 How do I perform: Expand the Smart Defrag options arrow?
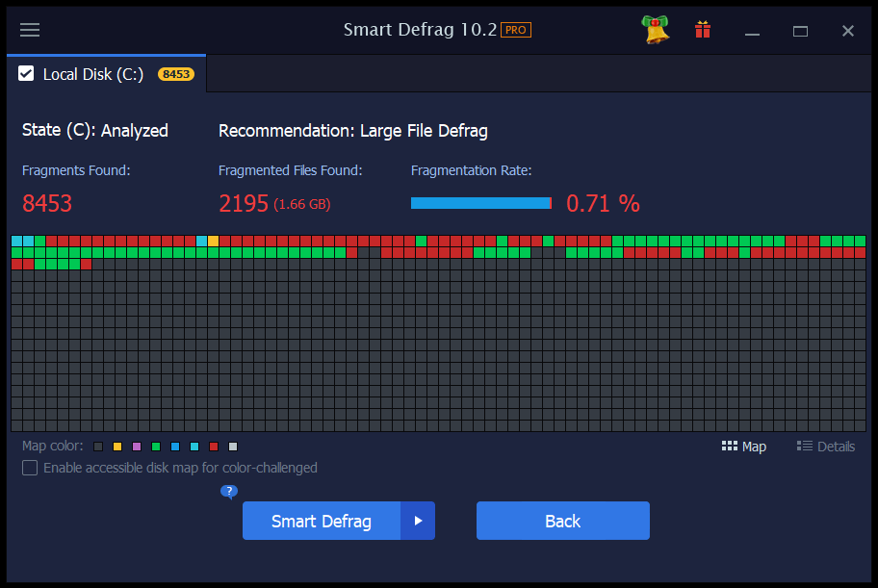tap(418, 521)
